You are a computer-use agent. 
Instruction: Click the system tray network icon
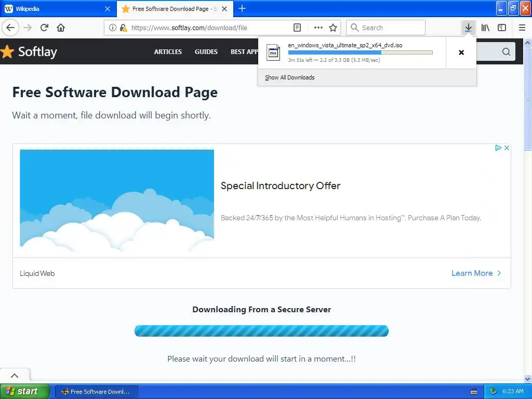click(x=494, y=392)
